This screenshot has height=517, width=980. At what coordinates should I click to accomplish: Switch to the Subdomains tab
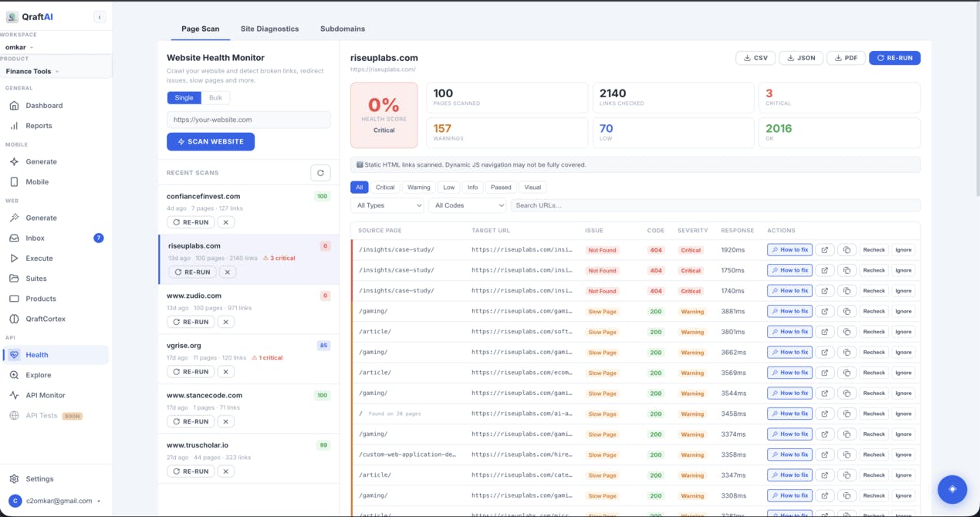343,29
